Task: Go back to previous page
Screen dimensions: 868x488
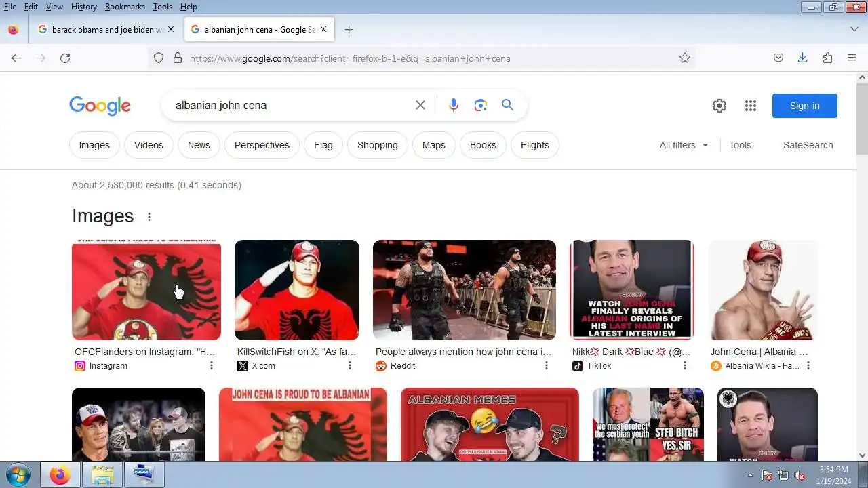Action: point(16,58)
